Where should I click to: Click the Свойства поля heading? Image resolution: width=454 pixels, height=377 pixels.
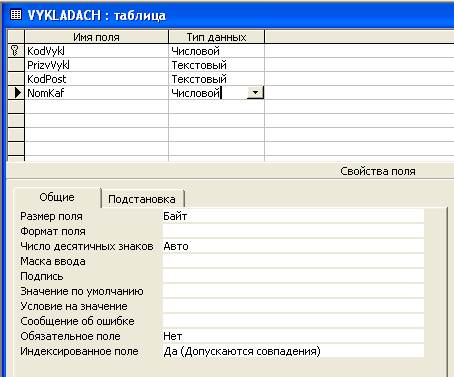point(378,171)
